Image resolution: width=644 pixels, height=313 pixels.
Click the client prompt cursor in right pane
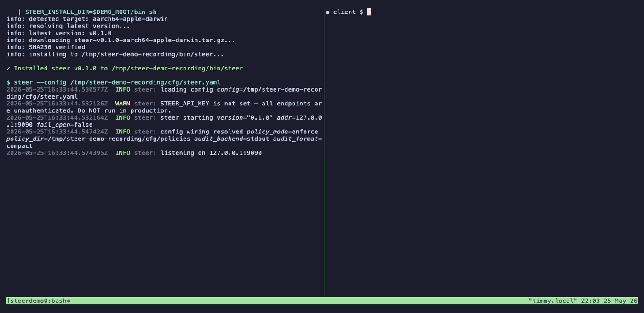(x=369, y=12)
